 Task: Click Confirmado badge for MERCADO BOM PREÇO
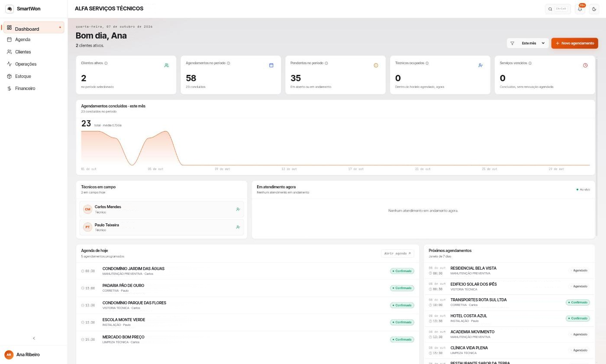pyautogui.click(x=402, y=339)
